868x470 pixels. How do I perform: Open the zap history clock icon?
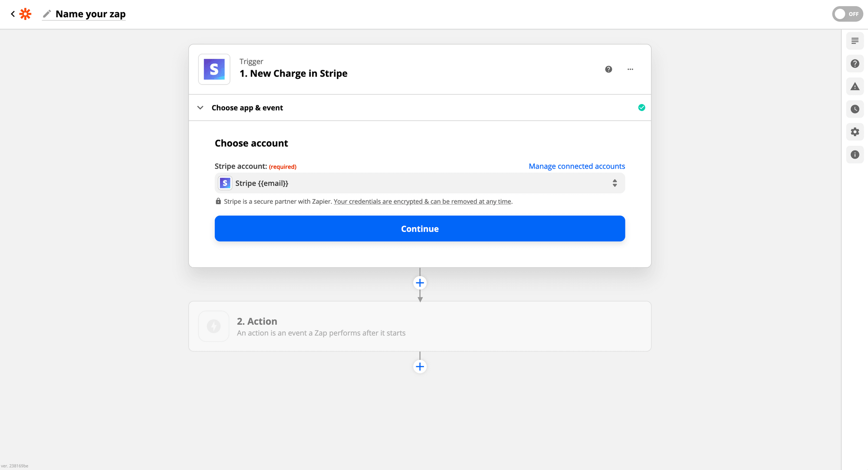click(855, 109)
